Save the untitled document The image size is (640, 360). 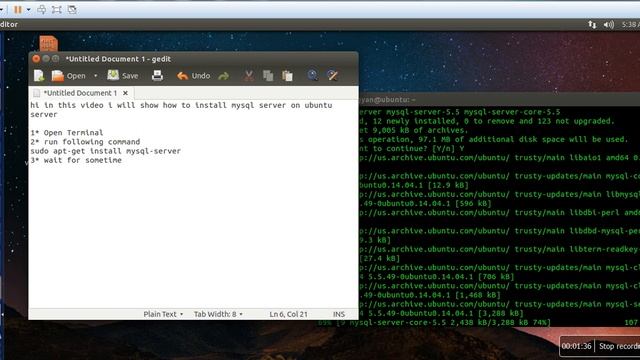pyautogui.click(x=123, y=76)
